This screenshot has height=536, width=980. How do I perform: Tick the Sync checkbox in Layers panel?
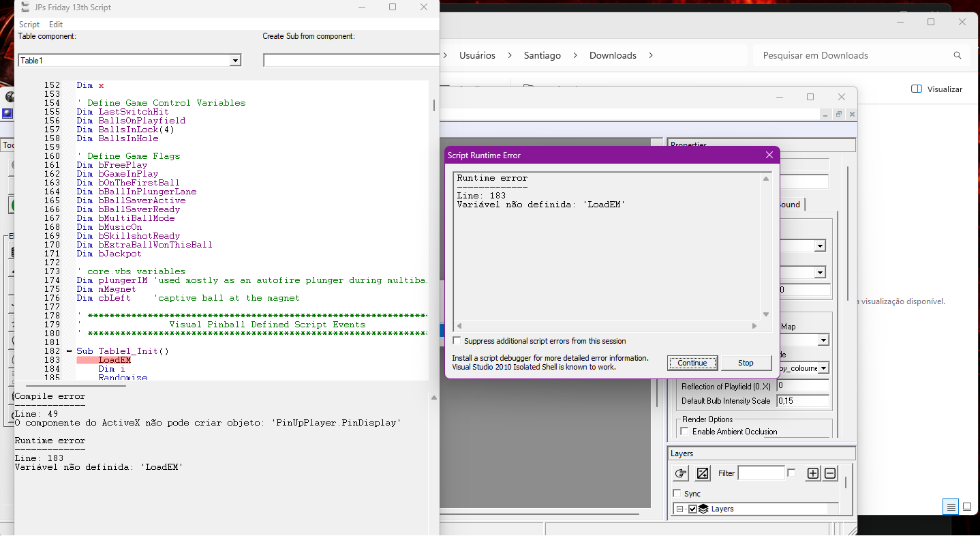tap(677, 493)
